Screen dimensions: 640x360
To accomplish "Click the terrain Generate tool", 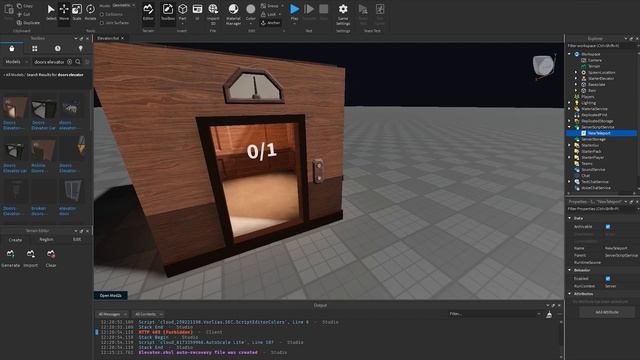I will pyautogui.click(x=11, y=258).
